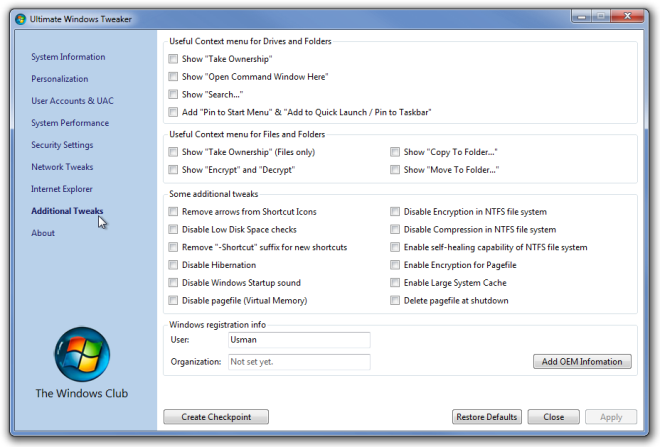Check Show "Copy To Folder..."
Screen dimensions: 660x447
click(395, 152)
